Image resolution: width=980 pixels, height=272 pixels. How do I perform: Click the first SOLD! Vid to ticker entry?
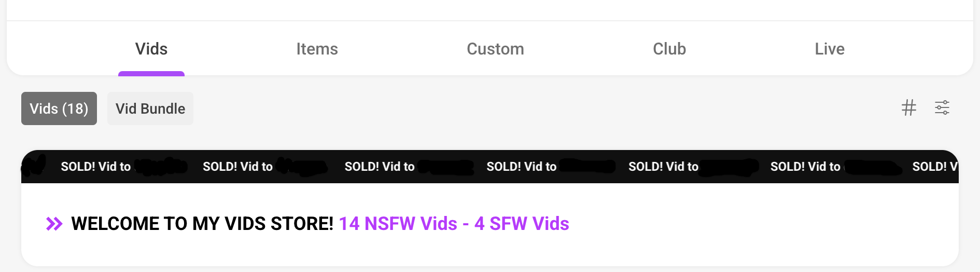[x=96, y=167]
